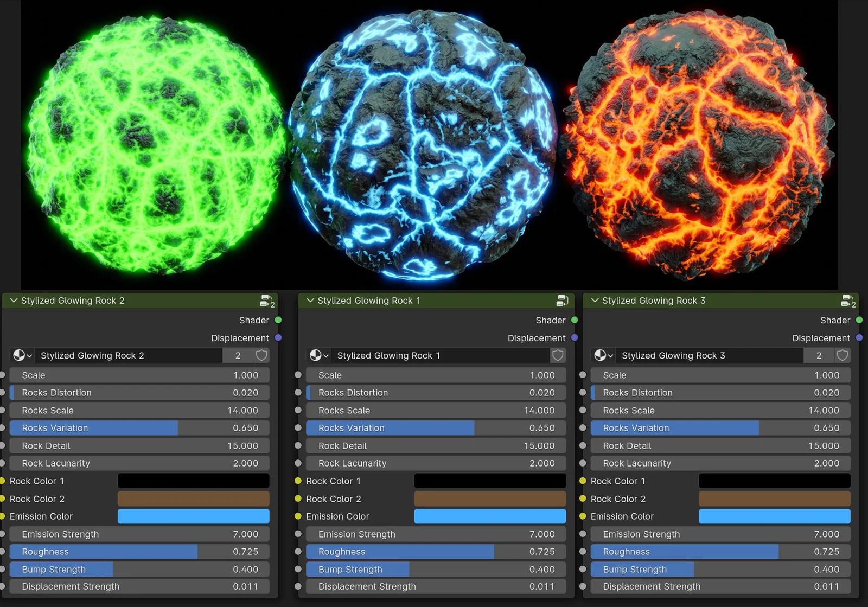
Task: Toggle the fake user shield on Stylized Glowing Rock 2
Action: [x=261, y=355]
